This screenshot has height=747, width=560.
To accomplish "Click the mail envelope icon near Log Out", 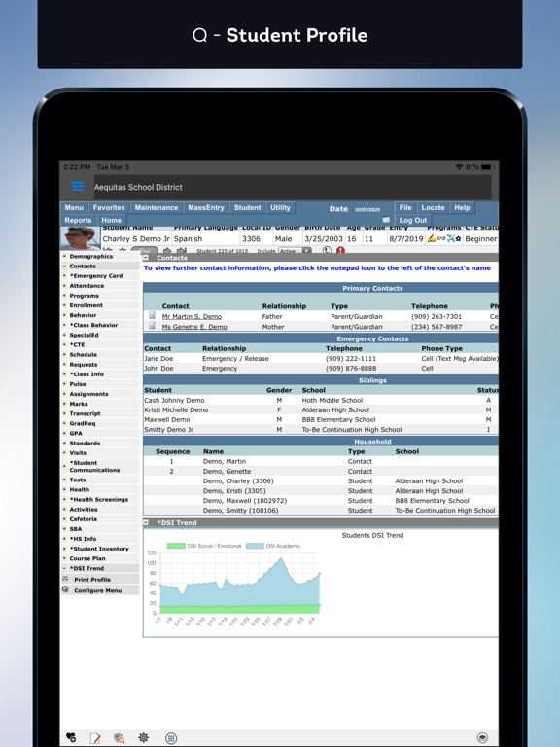I will coord(386,220).
